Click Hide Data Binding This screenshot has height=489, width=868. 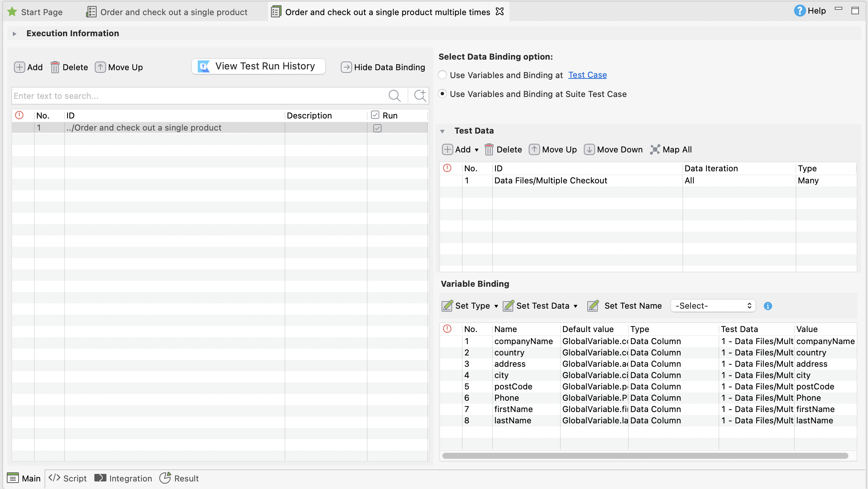[x=383, y=67]
